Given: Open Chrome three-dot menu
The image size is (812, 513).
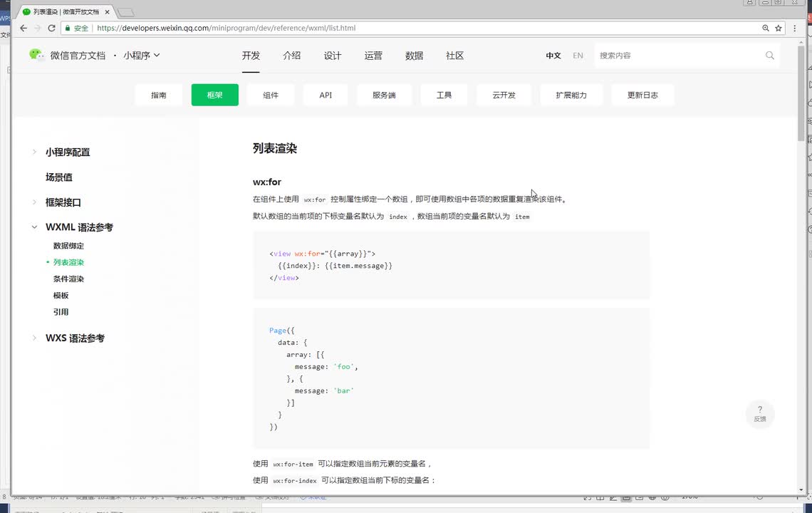Looking at the screenshot, I should click(x=795, y=28).
